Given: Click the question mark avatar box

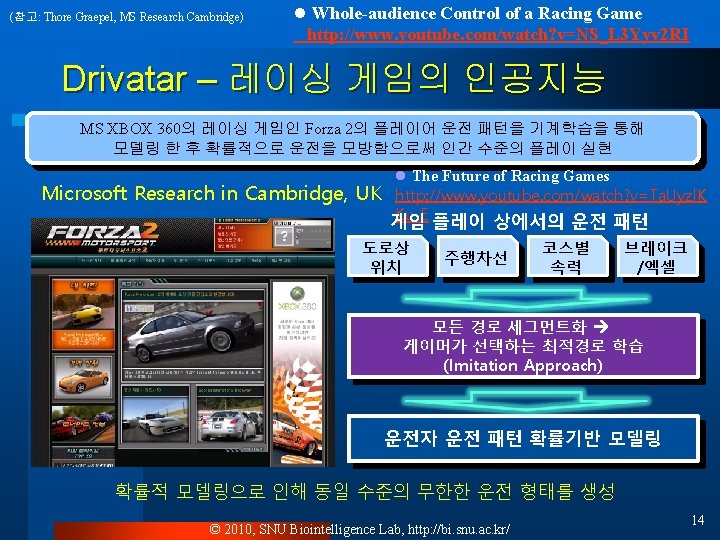Looking at the screenshot, I should (x=284, y=236).
